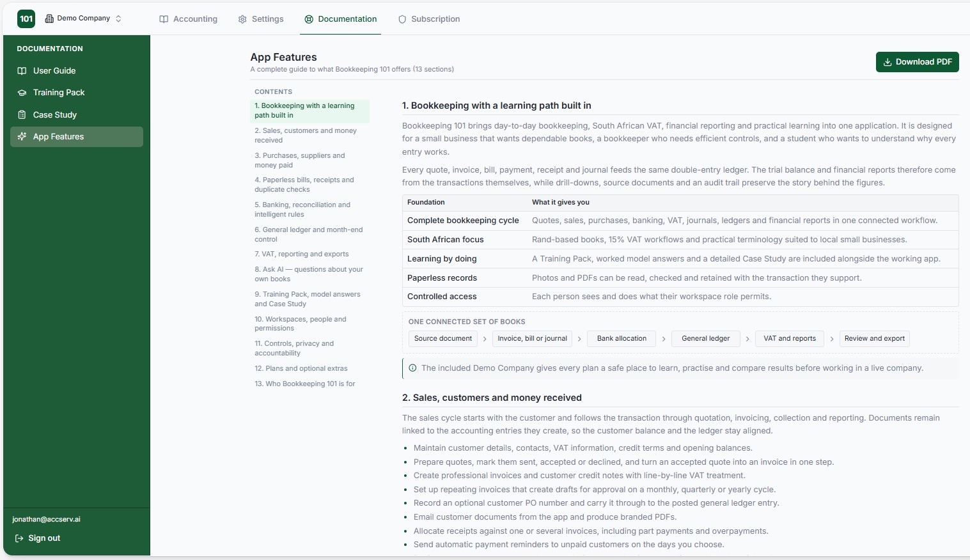Click the chevron after VAT and reports chip
Screen dimensions: 970x560
coord(831,339)
